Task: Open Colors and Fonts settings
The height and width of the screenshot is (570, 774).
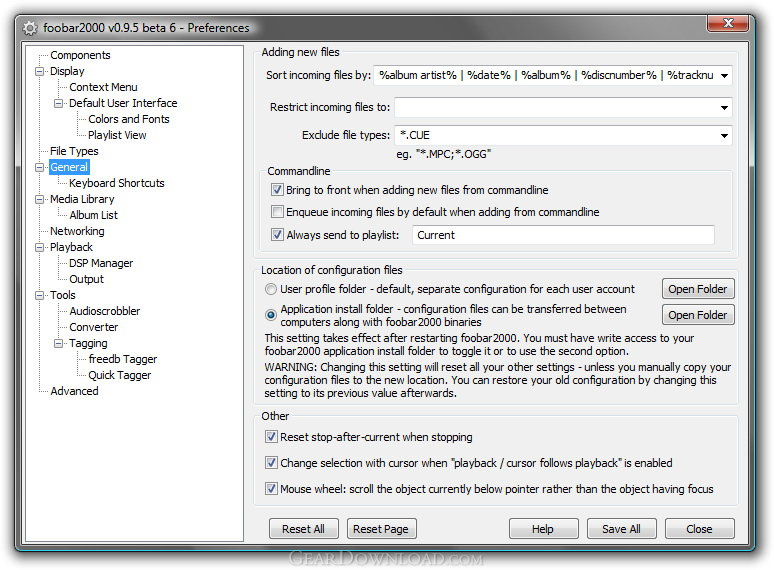Action: point(128,119)
